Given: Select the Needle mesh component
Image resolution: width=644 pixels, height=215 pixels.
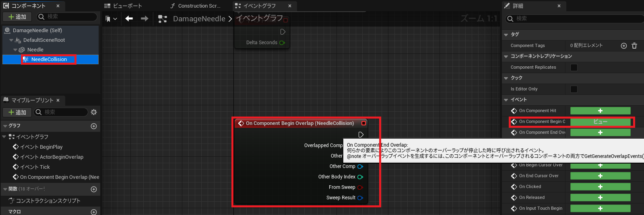Looking at the screenshot, I should coord(35,49).
